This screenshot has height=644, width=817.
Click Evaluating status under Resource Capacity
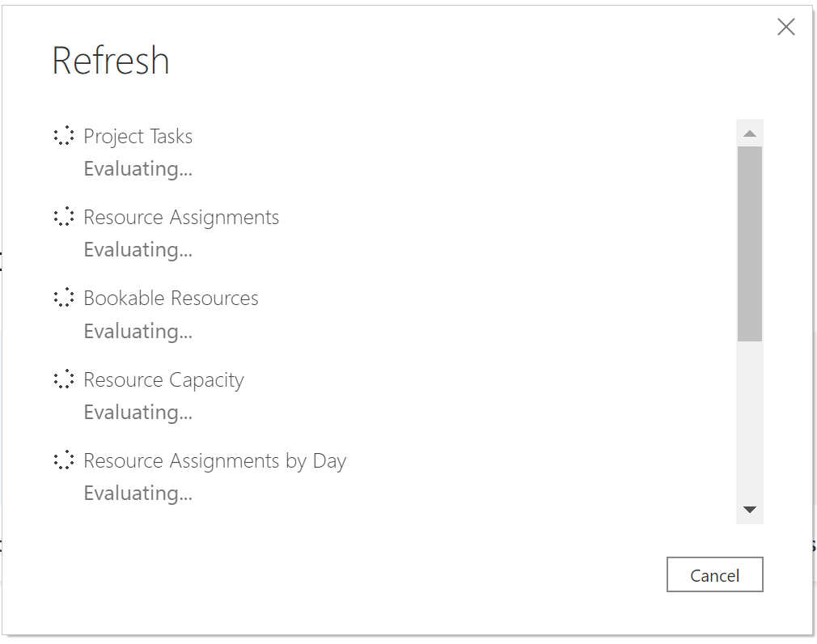point(138,412)
